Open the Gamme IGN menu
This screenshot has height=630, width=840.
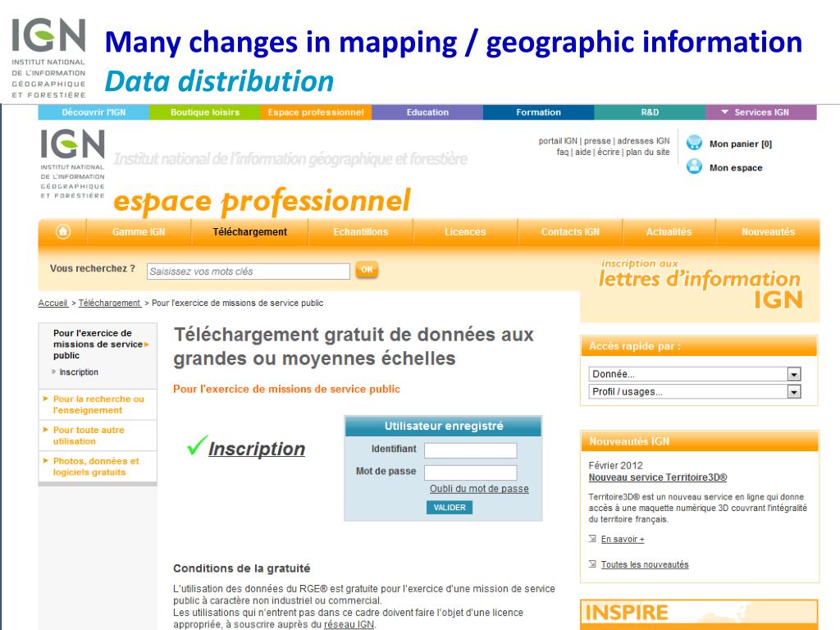pyautogui.click(x=139, y=232)
